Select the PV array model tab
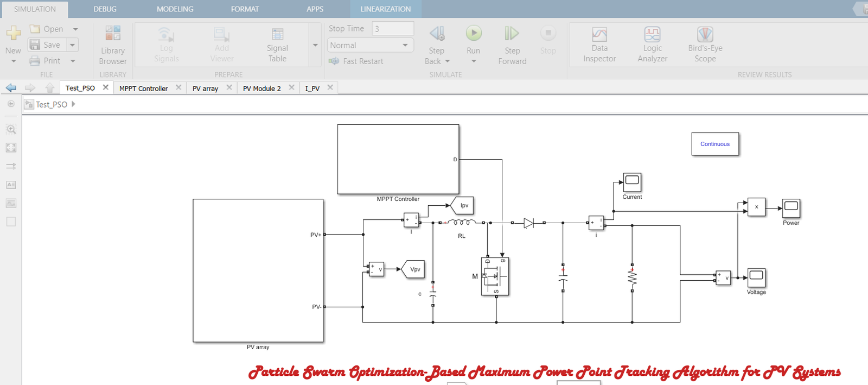 pyautogui.click(x=205, y=88)
